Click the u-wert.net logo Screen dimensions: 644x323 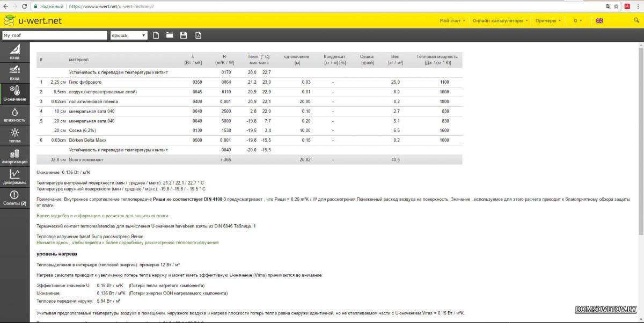click(33, 21)
